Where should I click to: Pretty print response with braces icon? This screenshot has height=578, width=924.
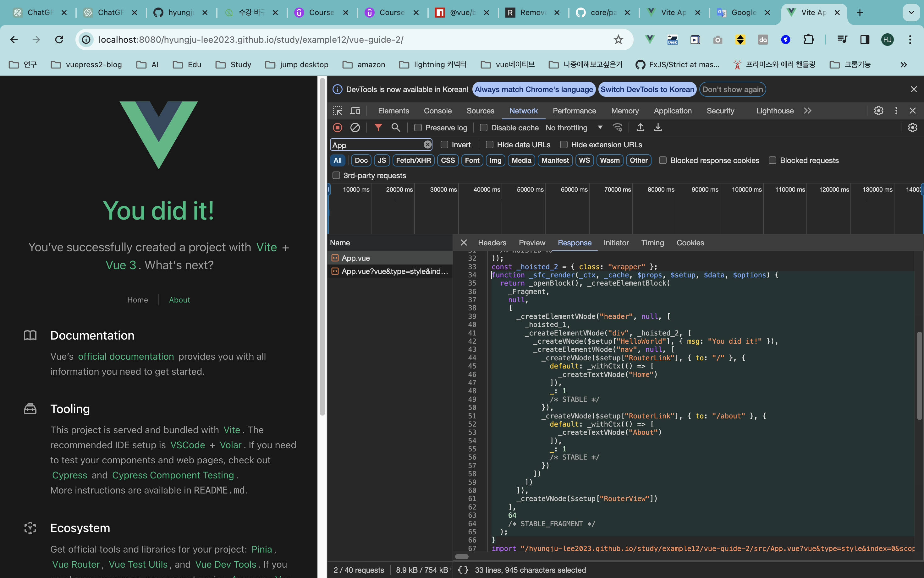[x=463, y=570]
